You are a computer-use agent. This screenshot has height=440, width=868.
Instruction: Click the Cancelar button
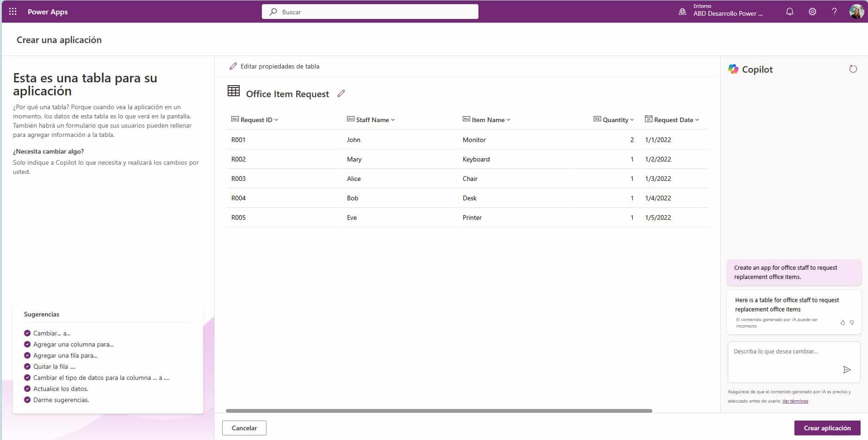point(244,428)
